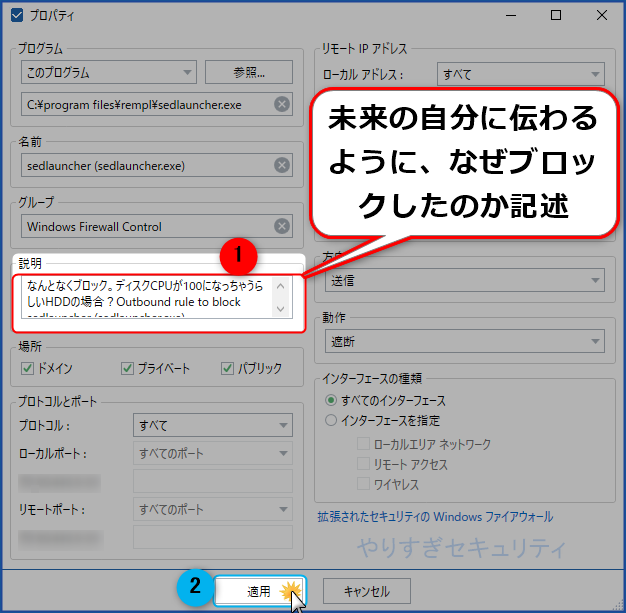Open the リモートポート dropdown
The image size is (626, 613).
(213, 509)
